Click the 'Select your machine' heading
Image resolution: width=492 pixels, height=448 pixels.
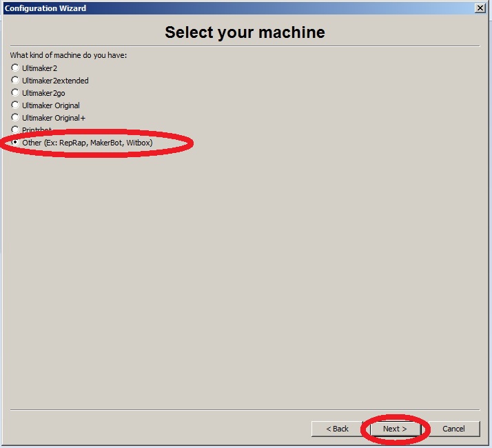point(245,32)
